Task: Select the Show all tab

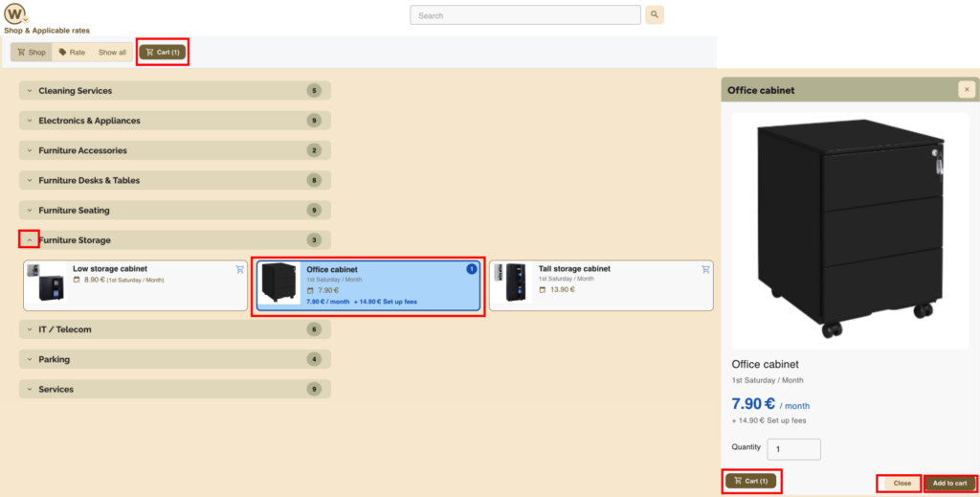Action: pyautogui.click(x=112, y=53)
